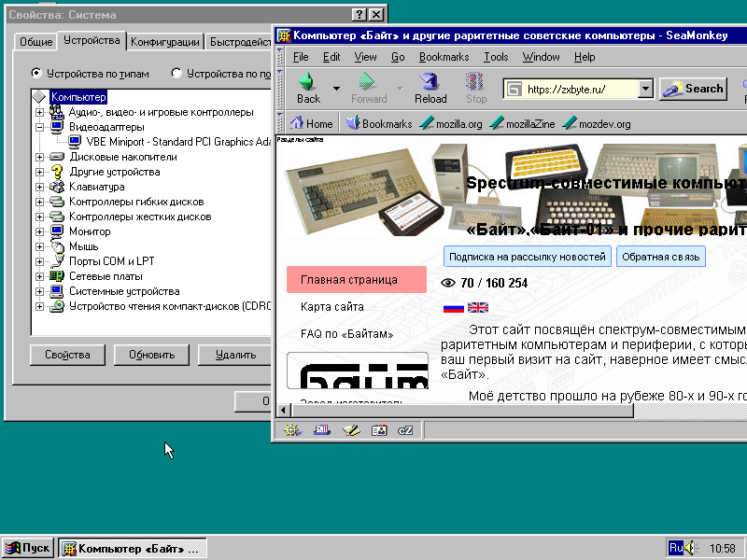Open Address Book icon in status bar
The height and width of the screenshot is (560, 747).
pyautogui.click(x=379, y=430)
